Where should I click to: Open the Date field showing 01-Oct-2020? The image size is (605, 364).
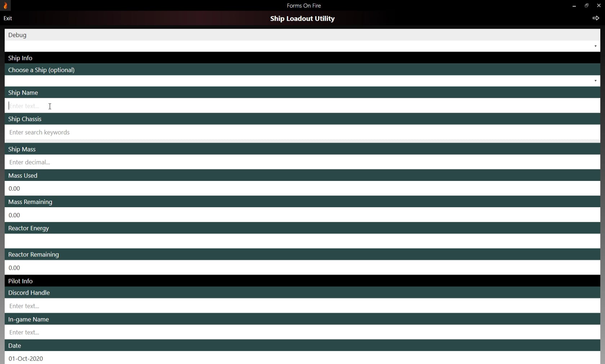(302, 358)
